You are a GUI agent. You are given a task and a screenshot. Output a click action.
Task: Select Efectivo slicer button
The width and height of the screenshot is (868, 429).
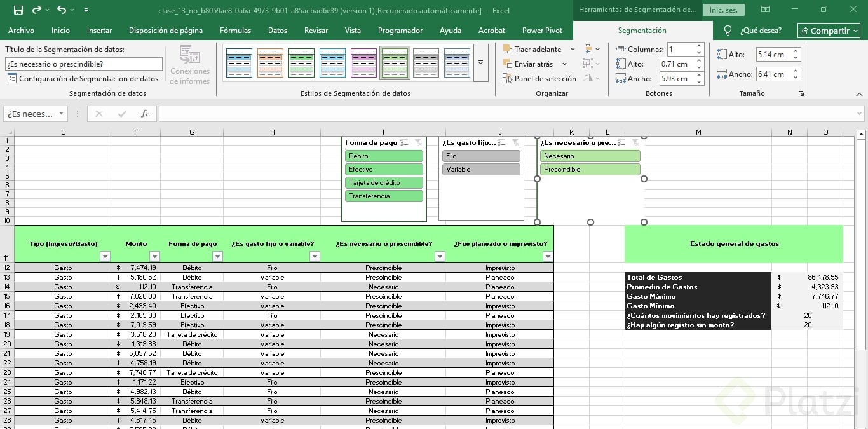point(384,169)
